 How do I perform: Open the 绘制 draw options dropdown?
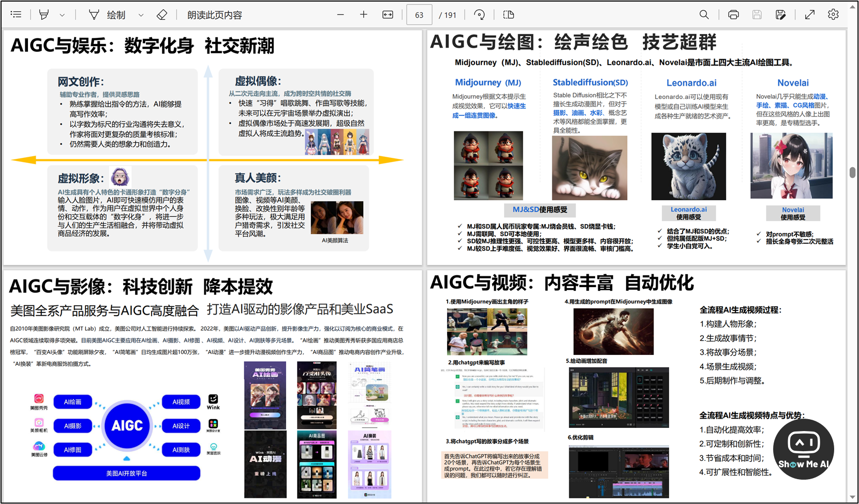pos(141,15)
